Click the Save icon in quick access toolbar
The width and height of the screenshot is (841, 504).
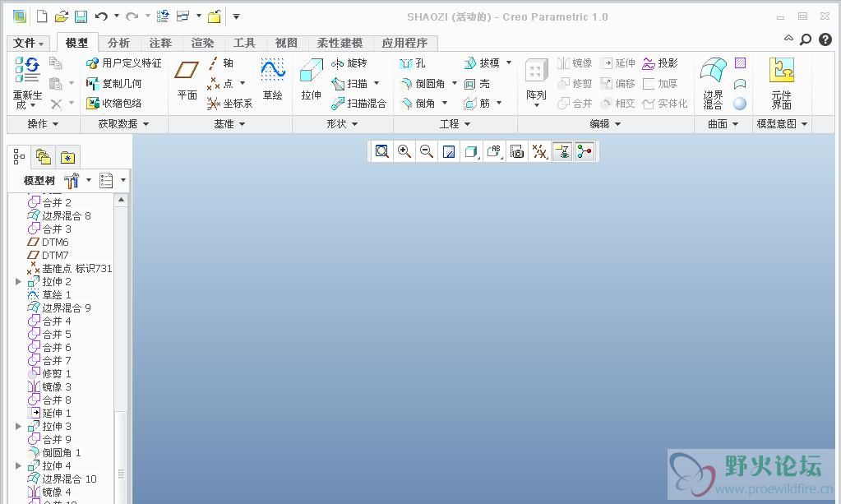81,16
